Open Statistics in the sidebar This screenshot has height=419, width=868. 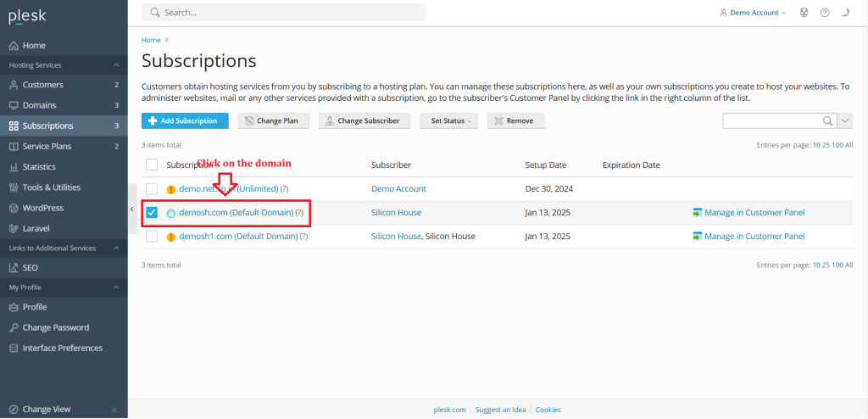(64, 167)
